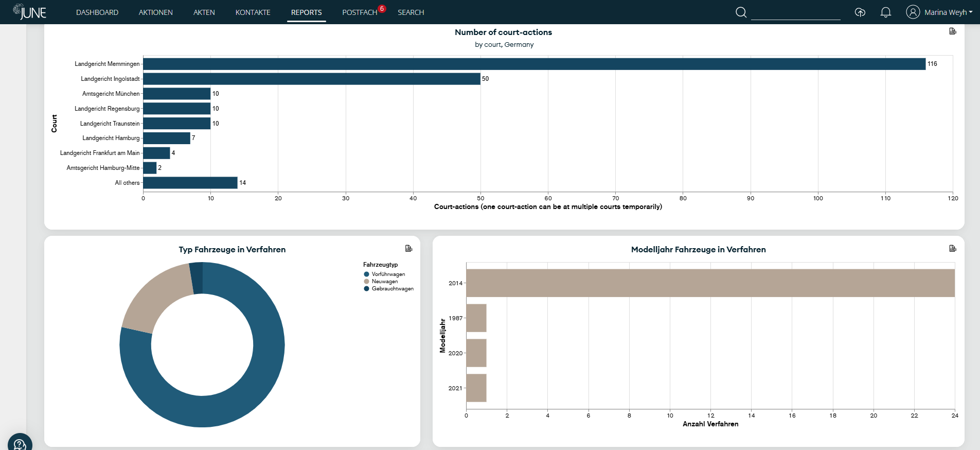Click the JUNE logo in the header
Viewport: 980px width, 450px height.
click(30, 12)
